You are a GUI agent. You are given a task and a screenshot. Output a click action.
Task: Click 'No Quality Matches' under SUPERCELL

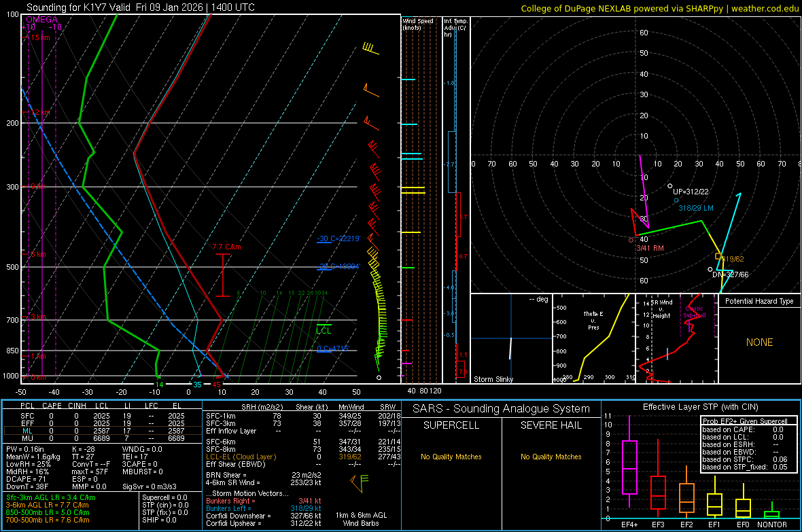pyautogui.click(x=451, y=457)
